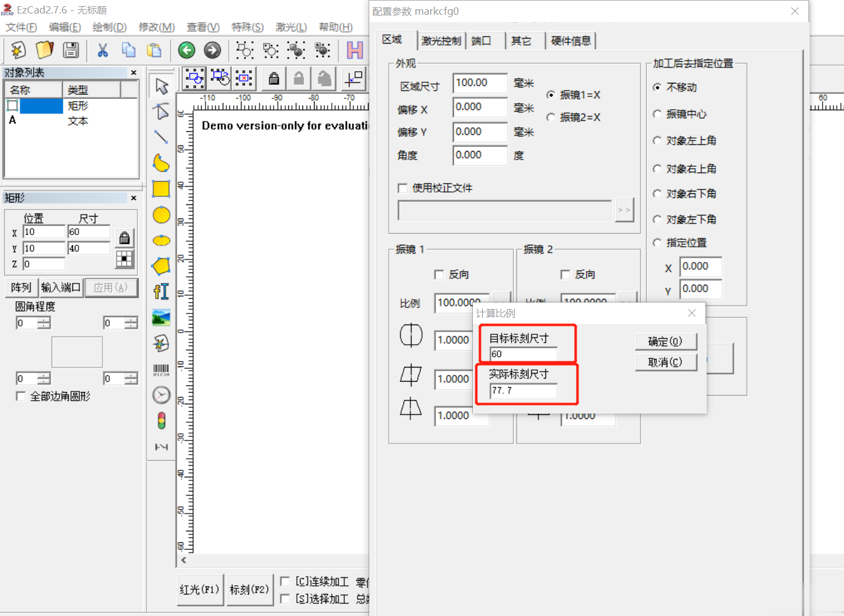The width and height of the screenshot is (844, 616).
Task: Switch to the 激光控制 tab
Action: click(441, 41)
